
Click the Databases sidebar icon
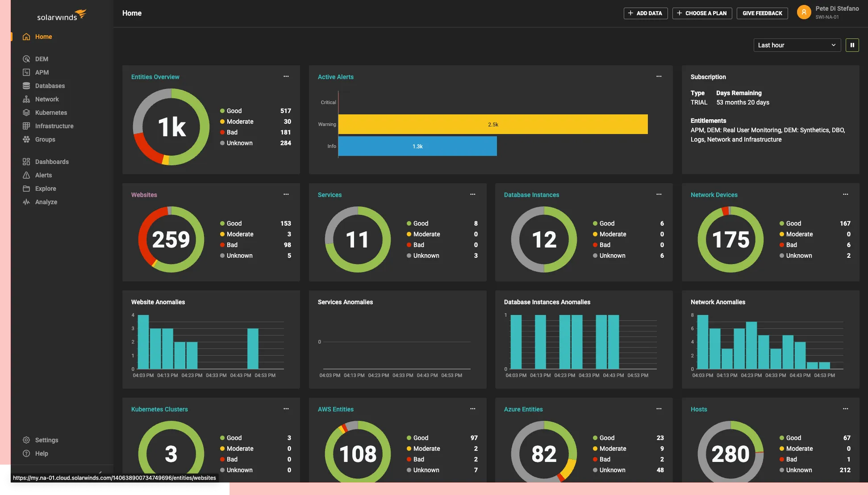point(27,85)
